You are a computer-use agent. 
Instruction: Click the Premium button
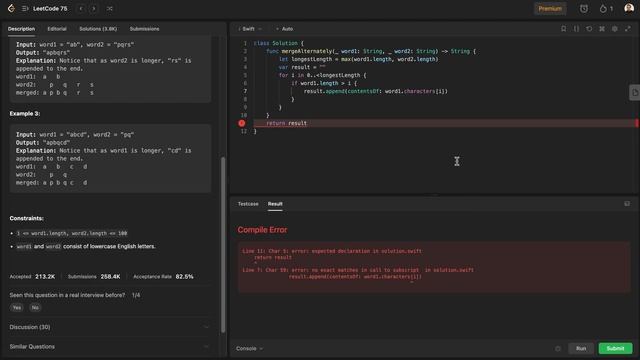tap(550, 9)
